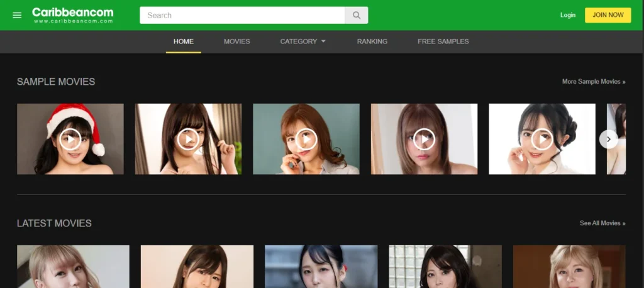Open the Ranking page

tap(372, 42)
